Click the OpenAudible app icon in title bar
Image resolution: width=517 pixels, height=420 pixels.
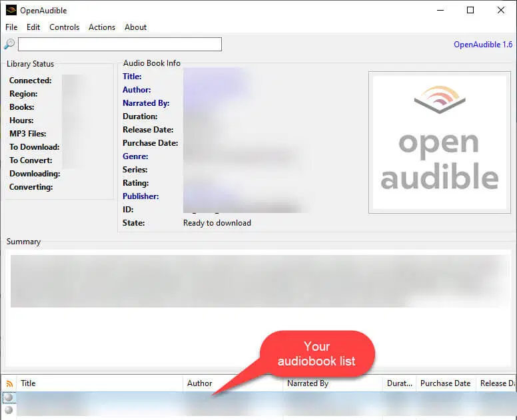(11, 11)
